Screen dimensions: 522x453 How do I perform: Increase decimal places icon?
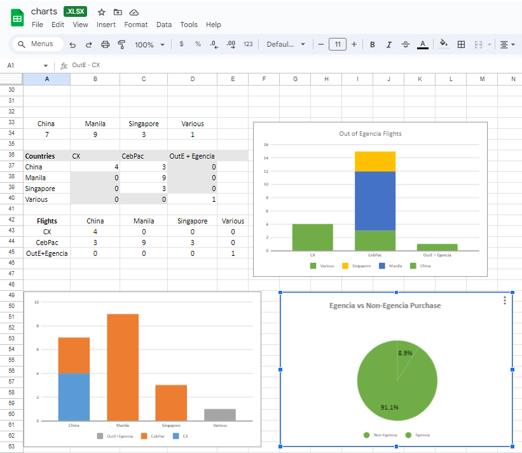pos(231,44)
